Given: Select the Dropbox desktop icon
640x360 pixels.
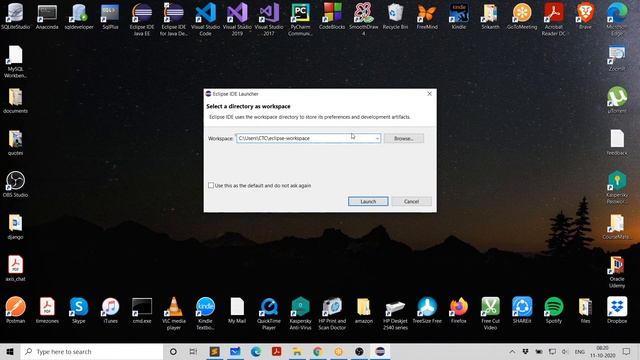Looking at the screenshot, I should (617, 310).
